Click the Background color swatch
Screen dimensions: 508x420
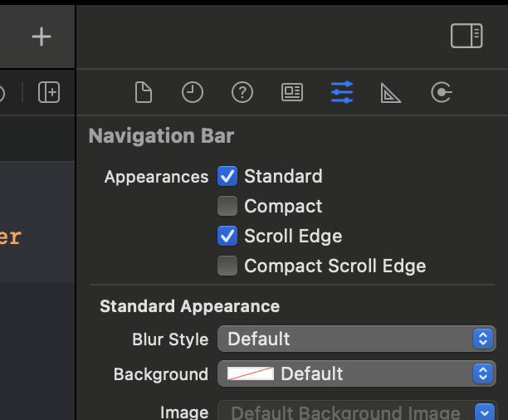click(x=251, y=374)
